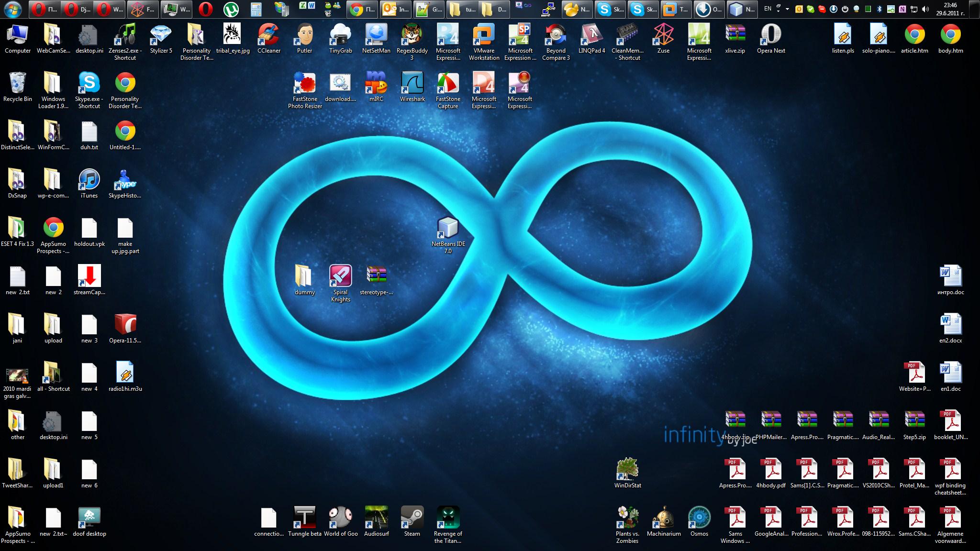Open the dummy folder on the desktop
980x551 pixels.
[304, 280]
